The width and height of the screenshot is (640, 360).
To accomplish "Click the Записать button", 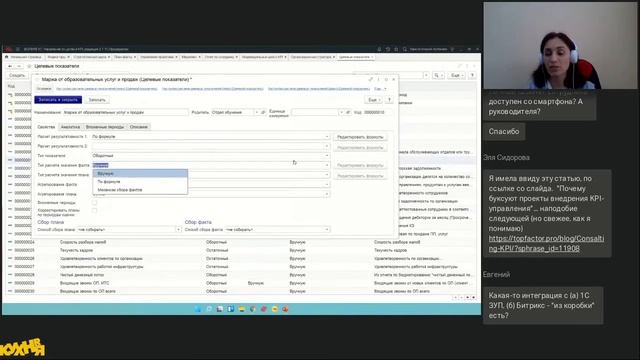I will [97, 100].
